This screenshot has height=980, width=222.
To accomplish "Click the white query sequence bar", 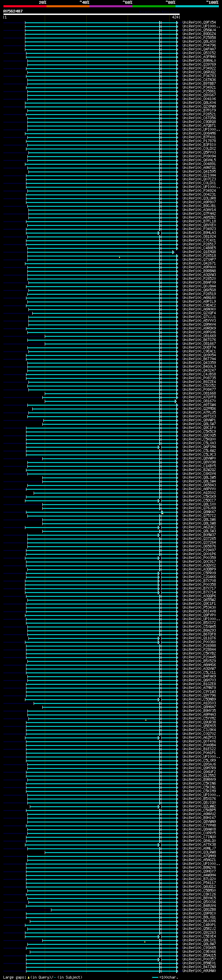I will (92, 14).
